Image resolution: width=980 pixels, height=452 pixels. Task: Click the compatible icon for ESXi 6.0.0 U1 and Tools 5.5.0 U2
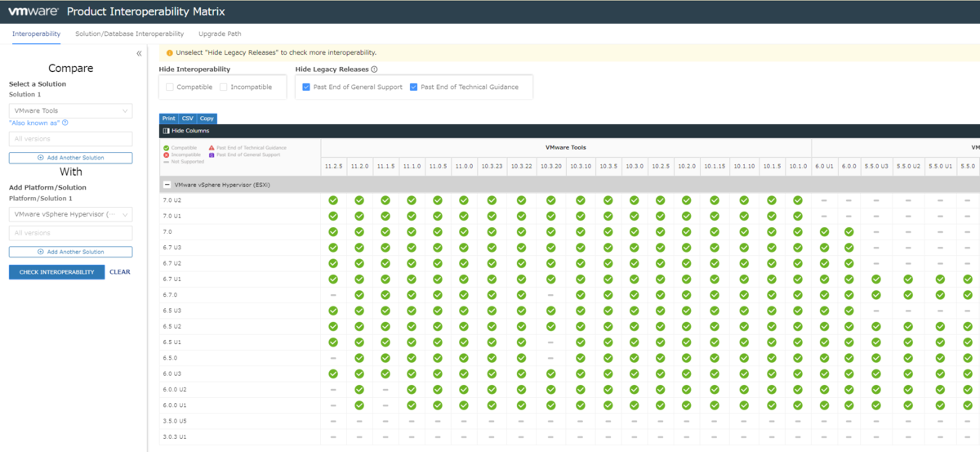[x=908, y=405]
